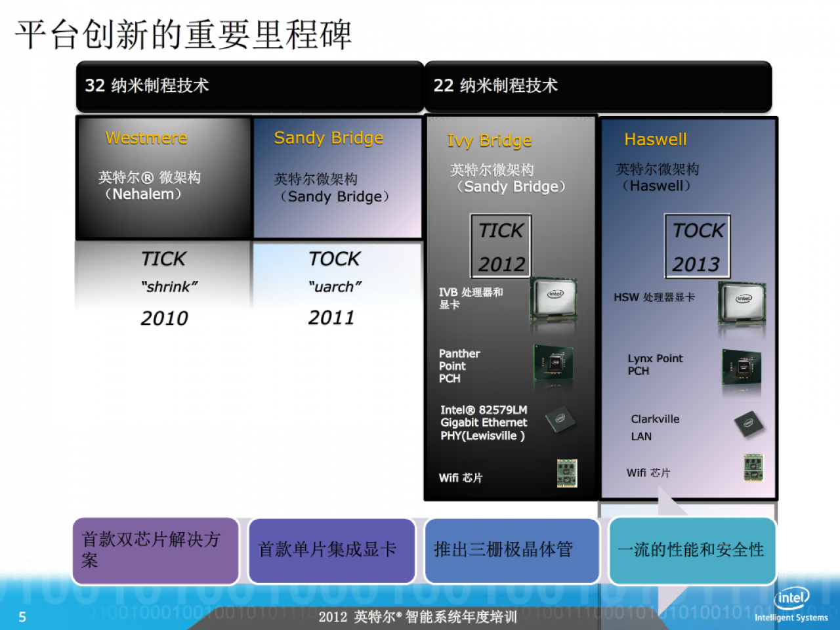Click the slide number 5
Viewport: 840px width, 630px height.
click(22, 617)
